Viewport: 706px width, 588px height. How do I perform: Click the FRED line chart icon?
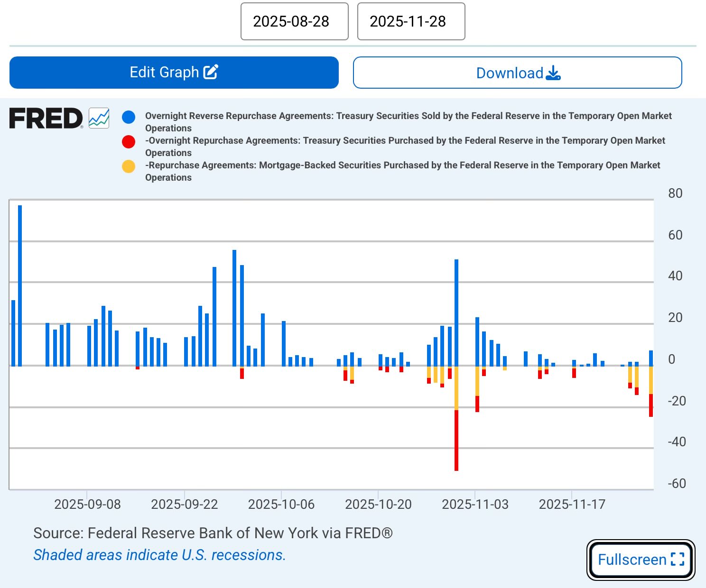click(x=99, y=118)
